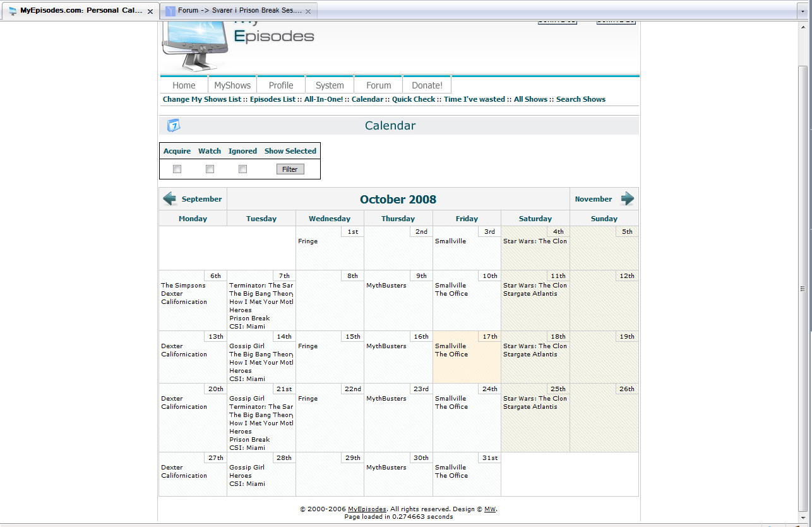The width and height of the screenshot is (812, 527).
Task: Click MythBusters on October 9th
Action: (x=386, y=286)
